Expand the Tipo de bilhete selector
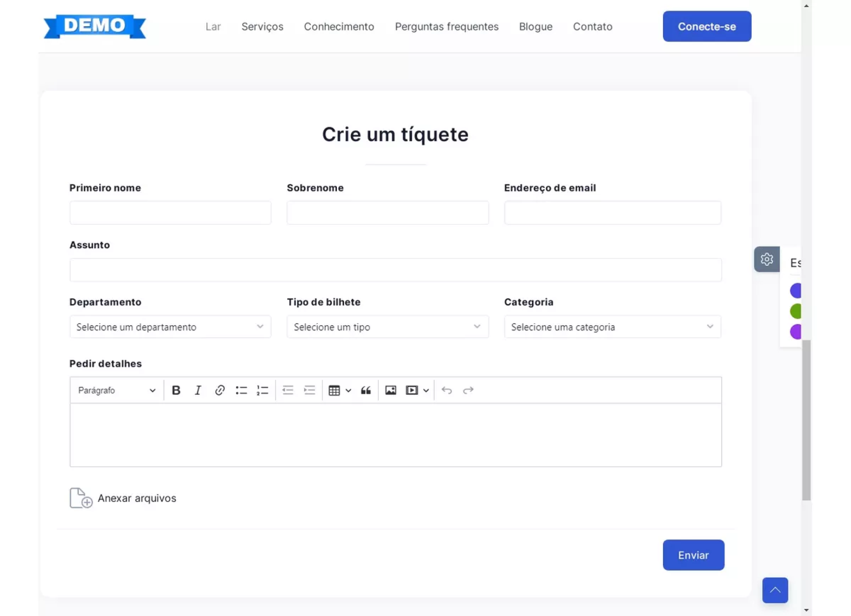 pyautogui.click(x=387, y=327)
